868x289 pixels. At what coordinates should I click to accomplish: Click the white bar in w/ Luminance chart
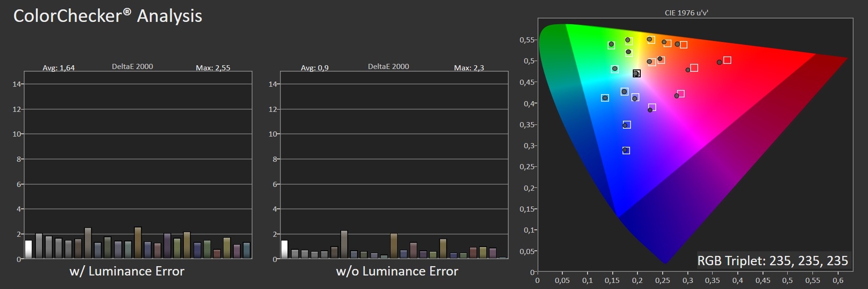(28, 249)
